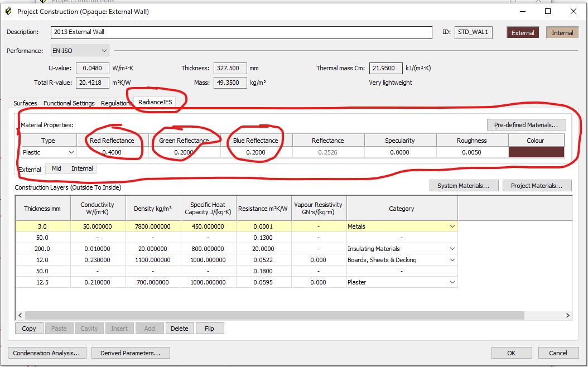
Task: Open Pre-defined Materials dialog
Action: pos(526,125)
